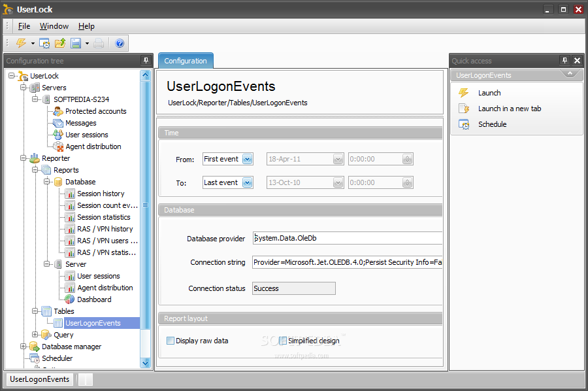Click the Launch lightning icon in Quick access
Screen dimensions: 588x391
pos(464,93)
